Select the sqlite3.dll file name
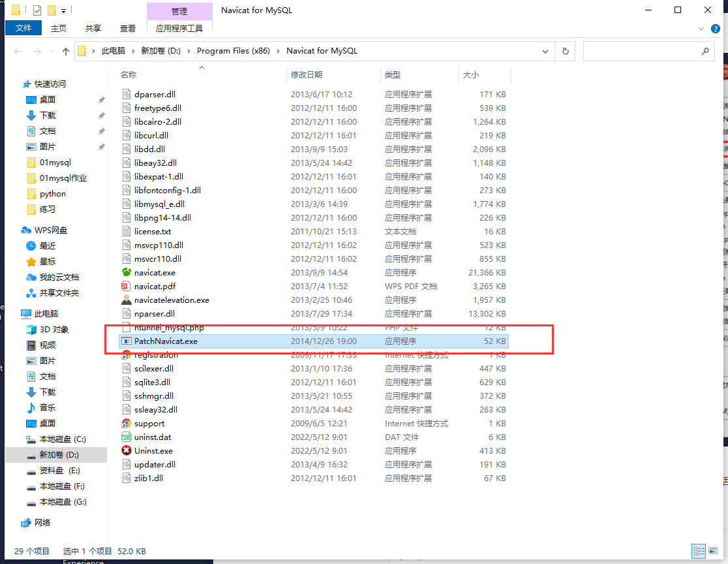This screenshot has width=728, height=564. click(x=152, y=383)
